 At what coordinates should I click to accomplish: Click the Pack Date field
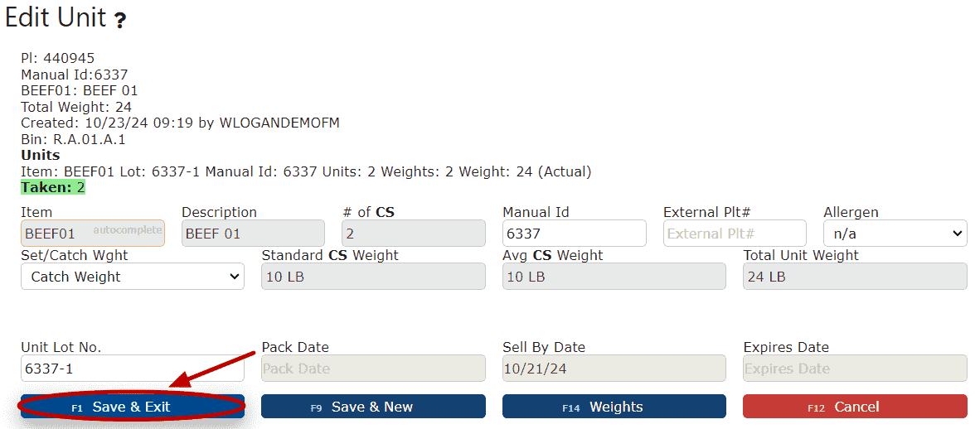pyautogui.click(x=373, y=369)
